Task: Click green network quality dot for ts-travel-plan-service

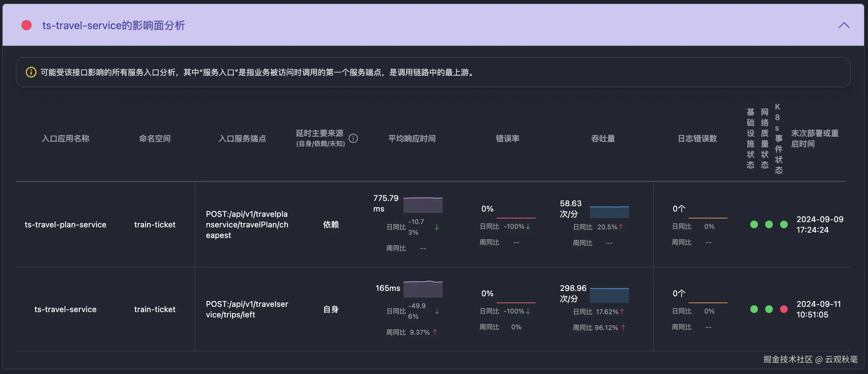Action: [769, 224]
